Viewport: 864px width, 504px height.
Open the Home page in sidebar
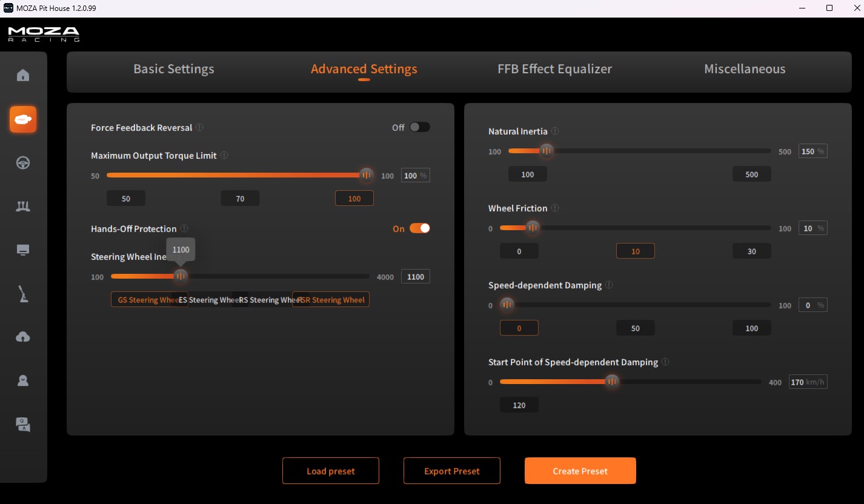[x=23, y=75]
